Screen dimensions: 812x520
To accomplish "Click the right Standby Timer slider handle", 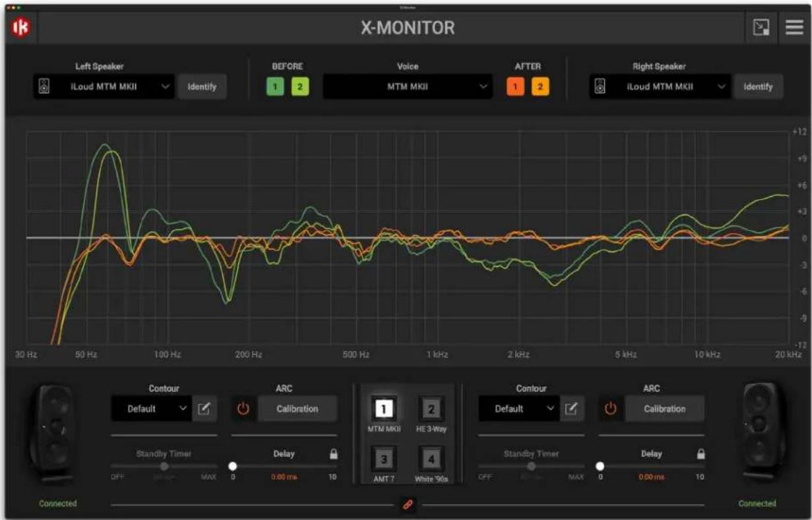I will coord(532,466).
